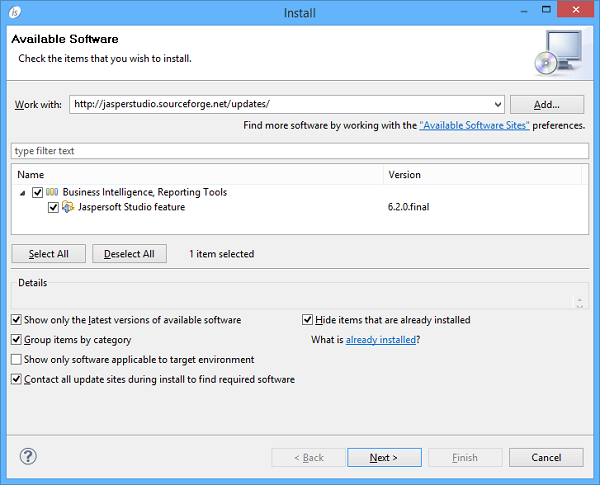Toggle Contact all update sites during install
The height and width of the screenshot is (485, 600).
(x=16, y=380)
